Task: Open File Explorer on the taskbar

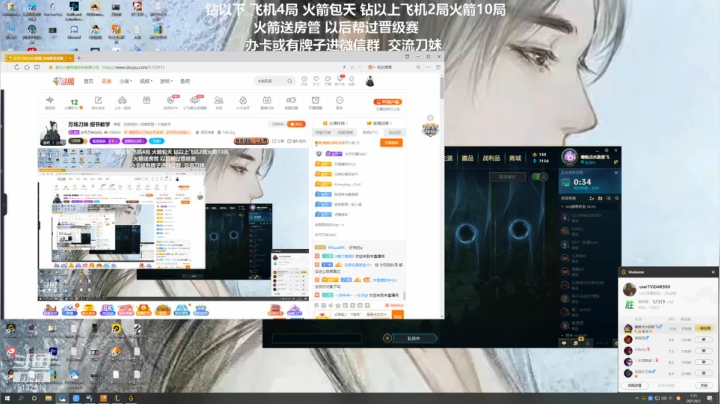Action: (48, 398)
